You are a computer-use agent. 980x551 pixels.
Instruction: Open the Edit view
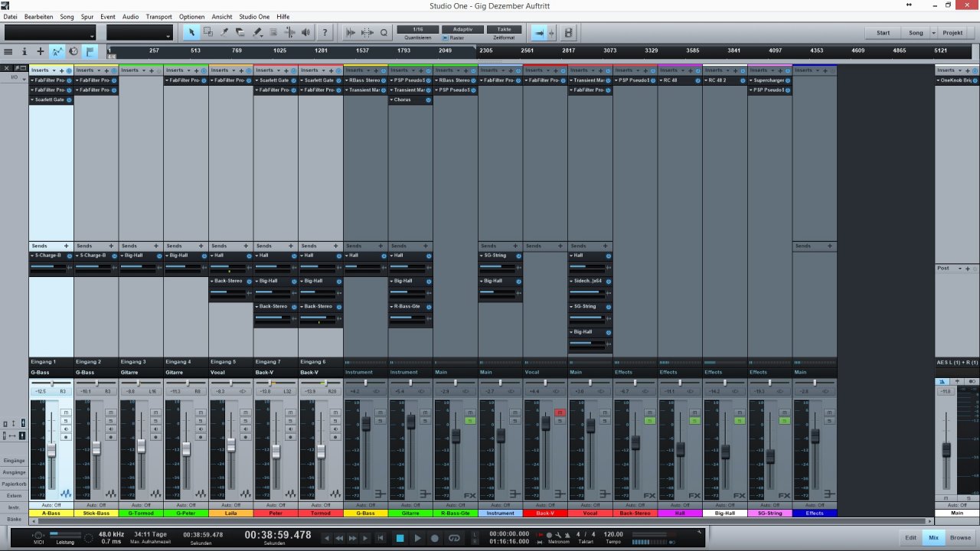[910, 538]
